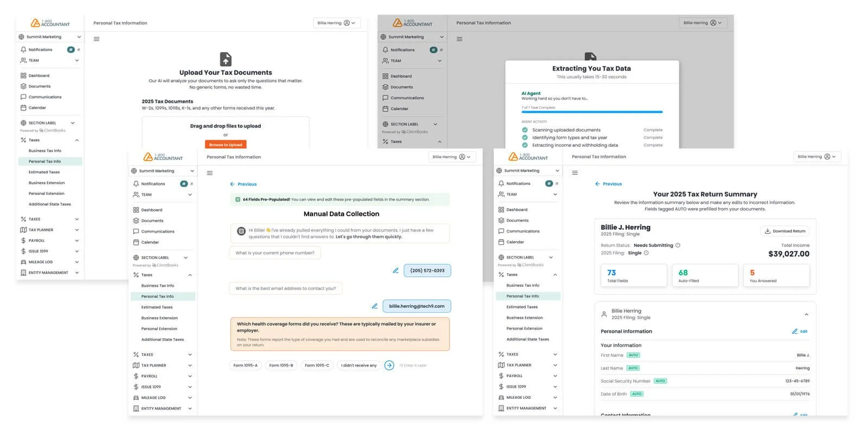Click the Payroll dollar icon in the Upload window sidebar

[x=23, y=241]
